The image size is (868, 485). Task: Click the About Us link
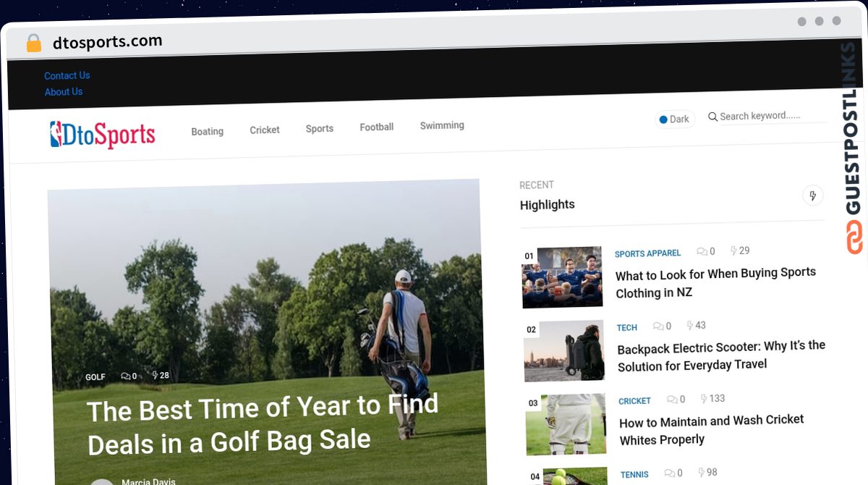point(64,92)
